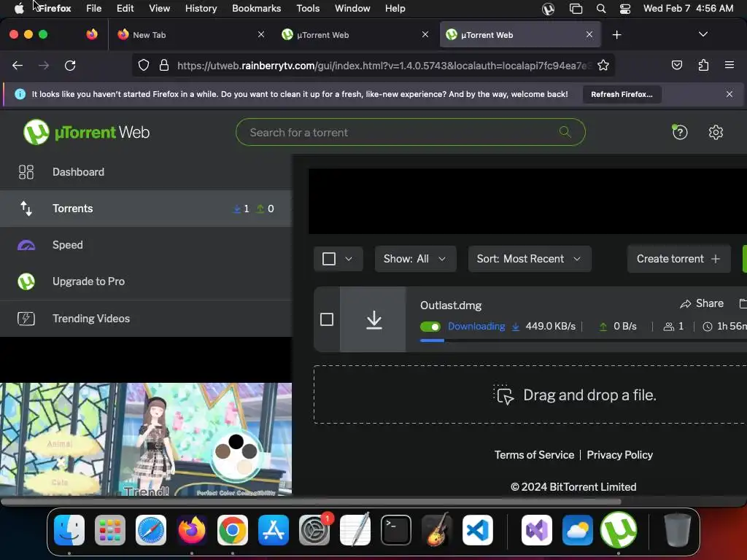Image resolution: width=747 pixels, height=560 pixels.
Task: Click the 449.0 KB/s download speed value
Action: coord(550,326)
